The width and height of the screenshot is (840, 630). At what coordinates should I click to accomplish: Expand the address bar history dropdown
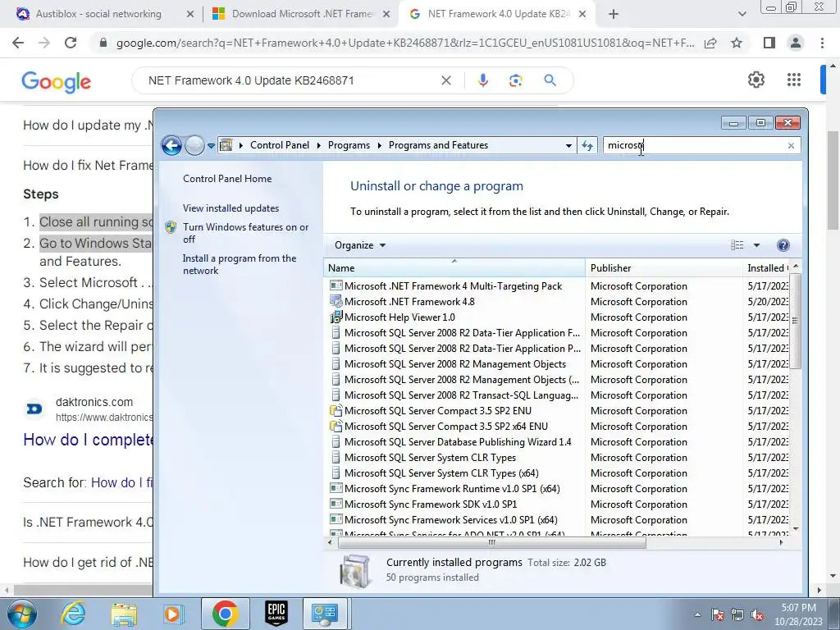pyautogui.click(x=568, y=145)
